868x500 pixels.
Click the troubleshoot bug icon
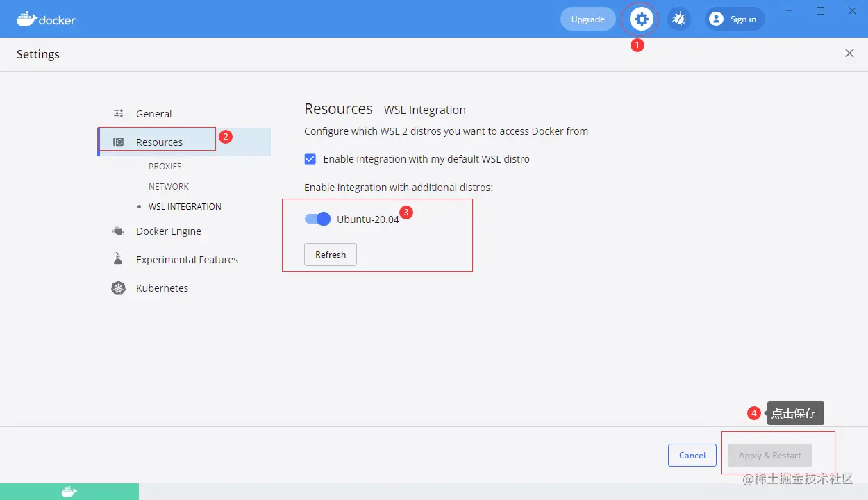(x=679, y=19)
